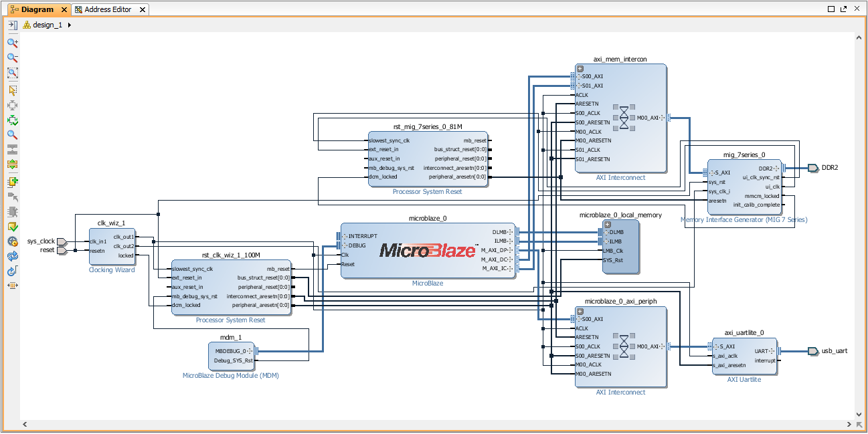Click the gray Fit Selection arrows icon

[12, 105]
